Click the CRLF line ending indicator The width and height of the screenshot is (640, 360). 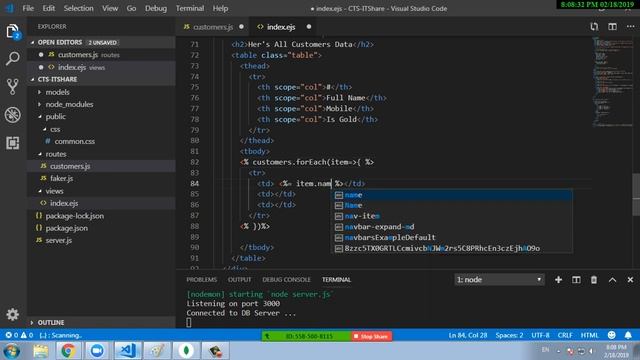(x=565, y=335)
